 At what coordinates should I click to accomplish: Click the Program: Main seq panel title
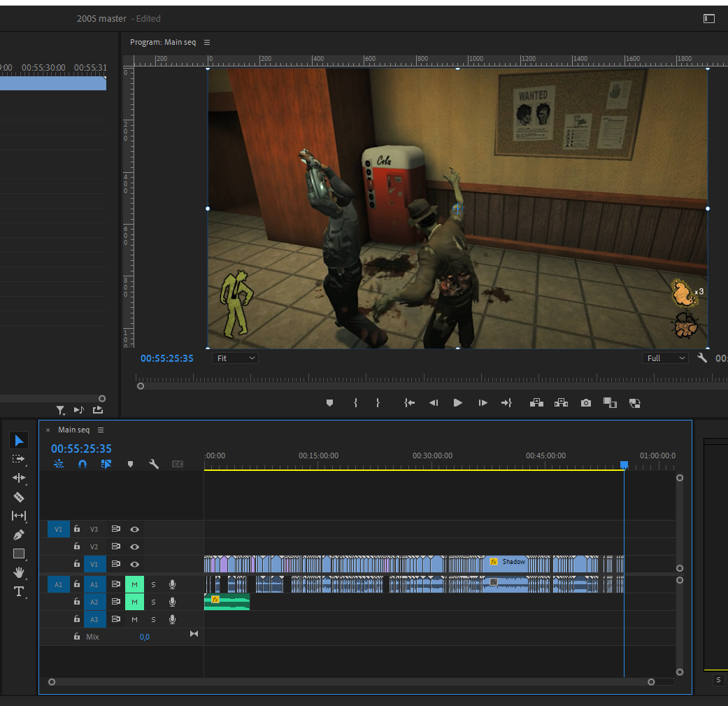(x=163, y=42)
